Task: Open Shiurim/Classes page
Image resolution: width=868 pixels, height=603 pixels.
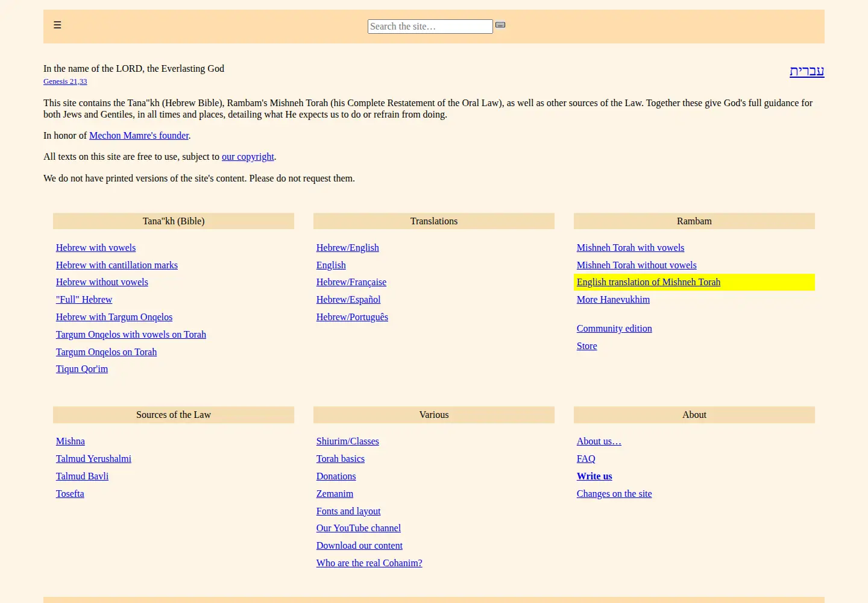Action: [348, 441]
